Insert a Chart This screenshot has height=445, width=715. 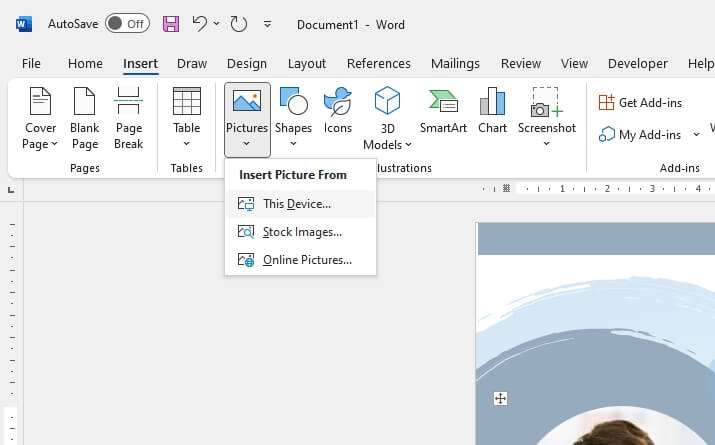pyautogui.click(x=492, y=111)
